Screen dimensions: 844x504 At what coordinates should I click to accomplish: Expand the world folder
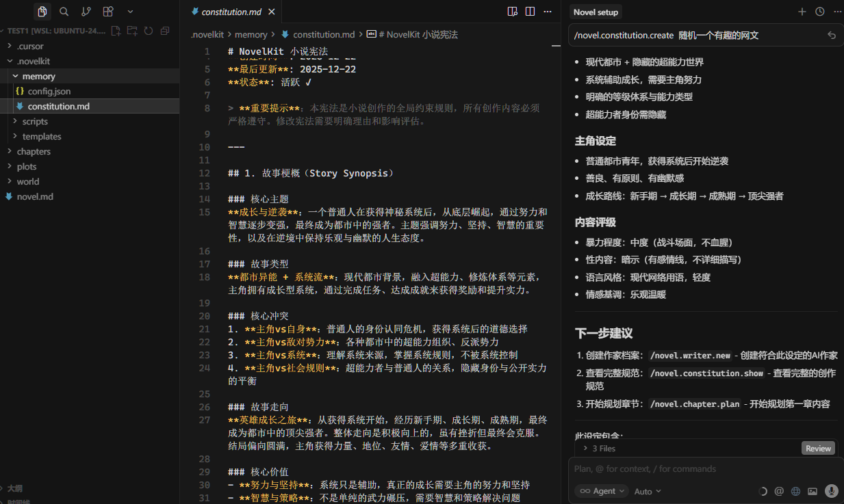pyautogui.click(x=90, y=182)
